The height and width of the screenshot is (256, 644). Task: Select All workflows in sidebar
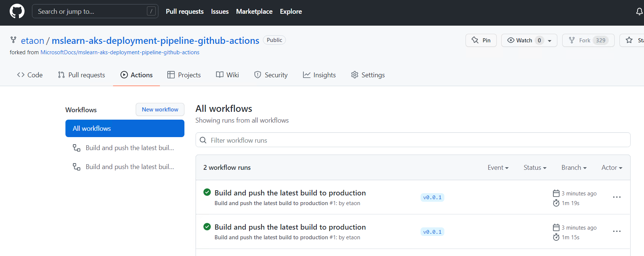point(125,128)
